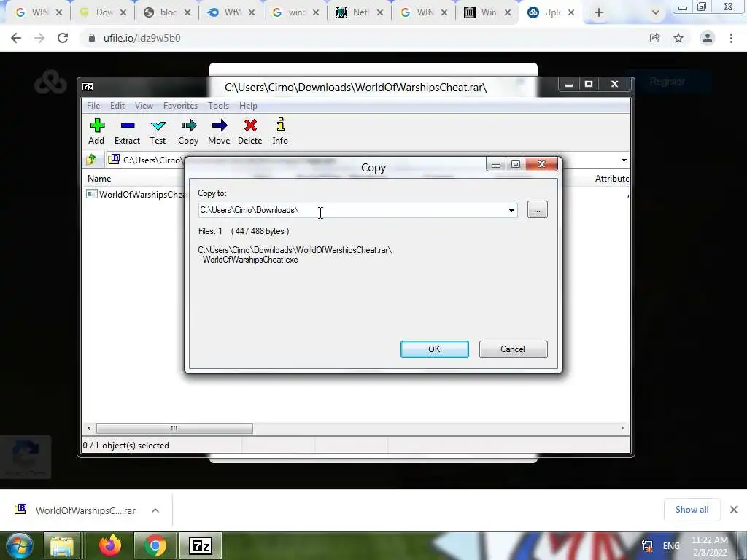Go back in Chrome
This screenshot has height=560, width=747.
click(x=16, y=38)
